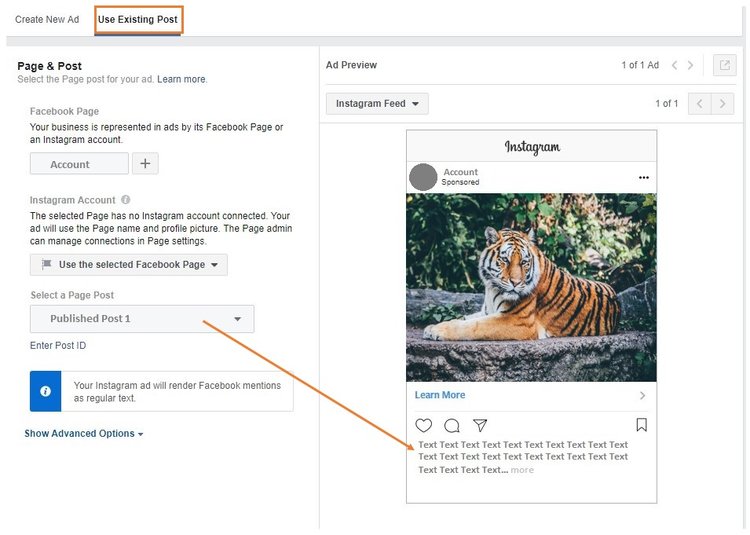
Task: Go to previous ad beside 1 of 1 Ad
Action: click(674, 66)
